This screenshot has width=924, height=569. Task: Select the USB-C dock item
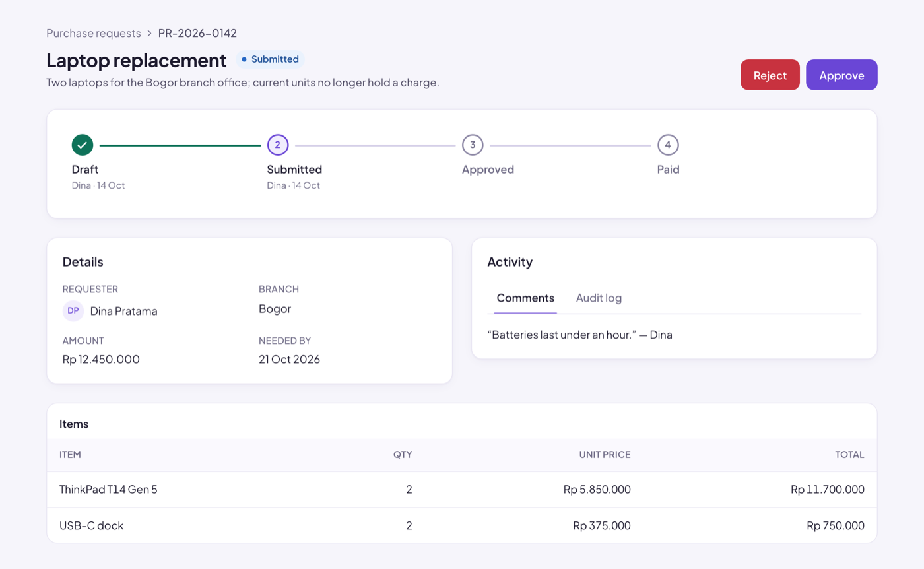coord(91,526)
